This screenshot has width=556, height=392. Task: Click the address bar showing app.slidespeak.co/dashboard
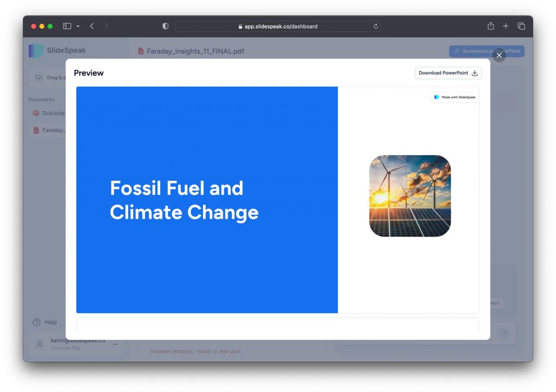pyautogui.click(x=277, y=26)
